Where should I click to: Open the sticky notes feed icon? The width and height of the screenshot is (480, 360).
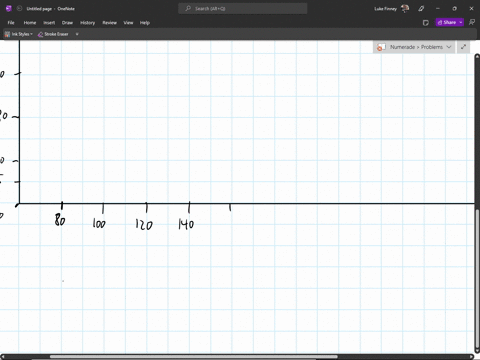426,23
